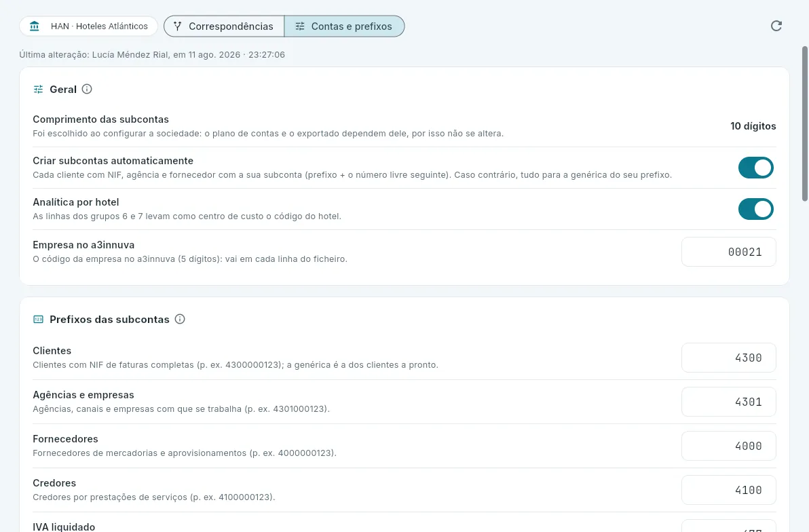Edit the Empresa no a3innuva code field
This screenshot has width=809, height=532.
[728, 252]
